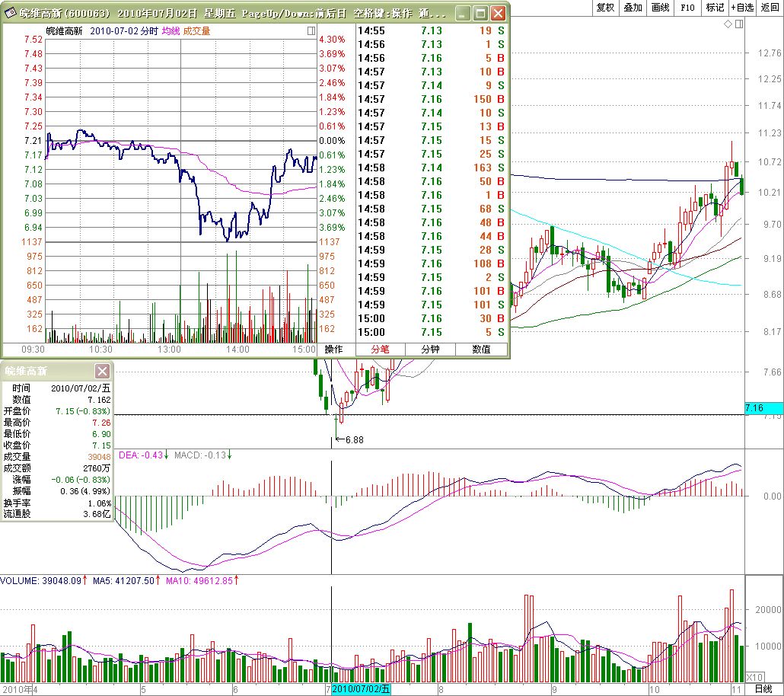Click the diamond icon above the price axis
784x696 pixels.
coord(728,24)
